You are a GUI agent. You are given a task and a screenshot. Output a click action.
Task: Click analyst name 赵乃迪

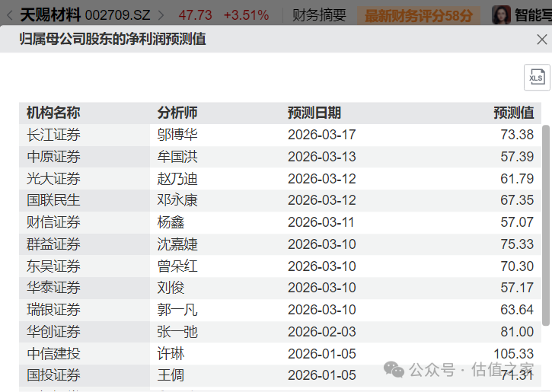point(177,179)
